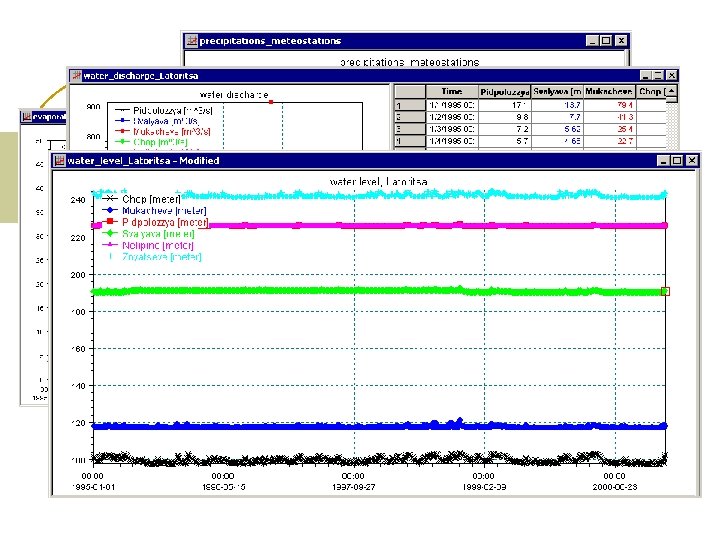Select Svalyava [meter] legend entry

(x=148, y=234)
